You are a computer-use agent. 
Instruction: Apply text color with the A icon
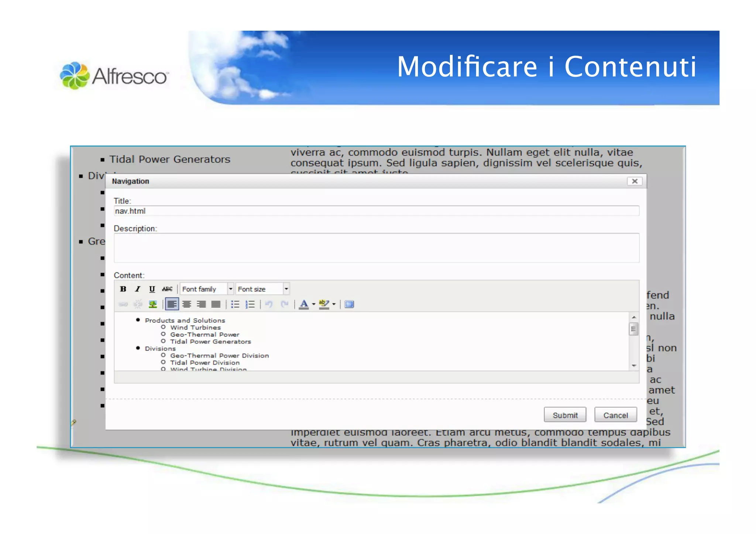304,304
